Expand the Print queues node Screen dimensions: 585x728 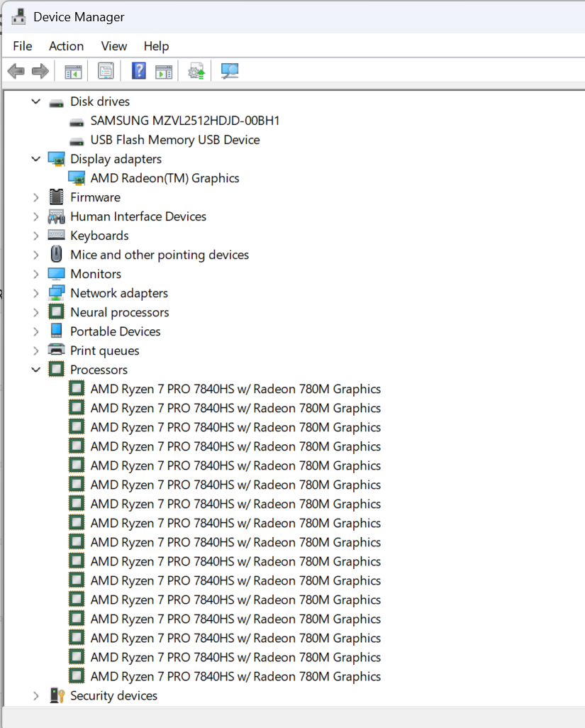[x=35, y=351]
